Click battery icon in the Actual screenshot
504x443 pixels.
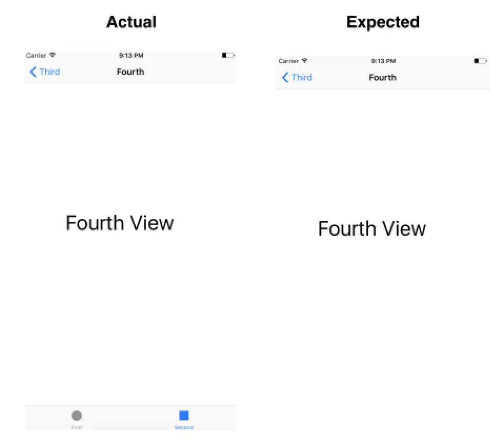(x=228, y=55)
